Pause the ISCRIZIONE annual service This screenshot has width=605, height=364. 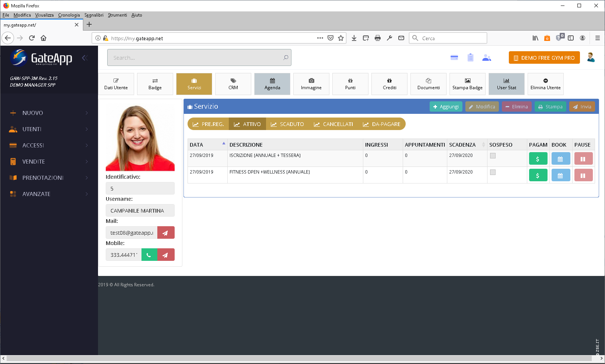[583, 159]
